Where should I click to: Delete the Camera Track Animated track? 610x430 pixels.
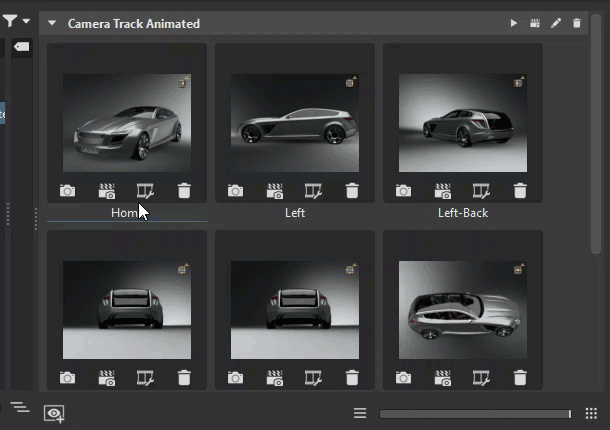pyautogui.click(x=577, y=23)
